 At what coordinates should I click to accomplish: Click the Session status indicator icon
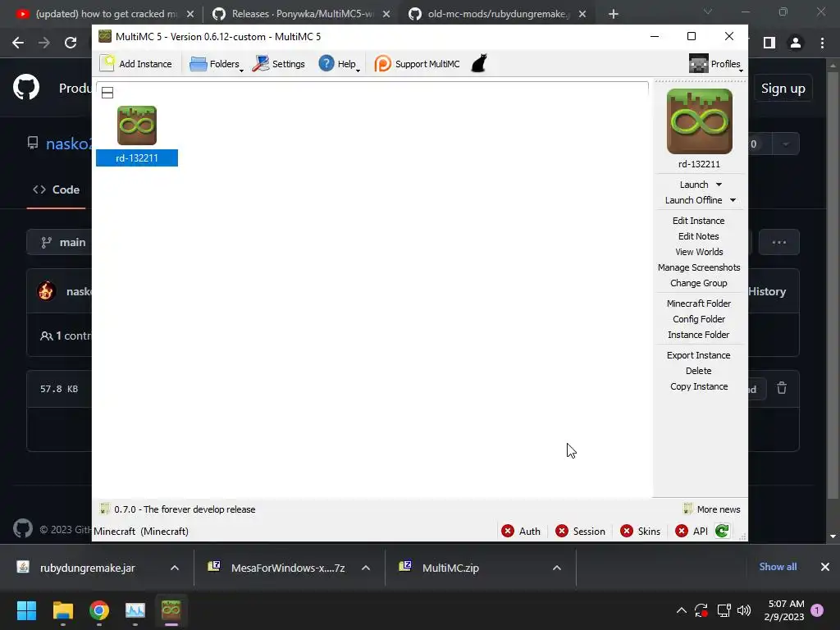(561, 531)
